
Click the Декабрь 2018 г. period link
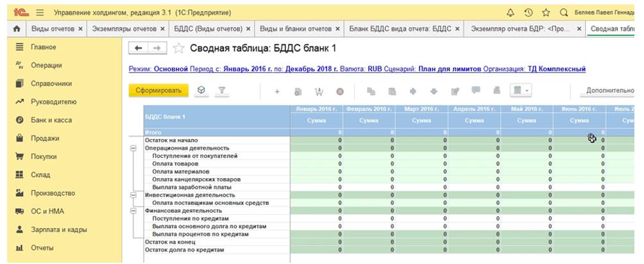tap(312, 69)
